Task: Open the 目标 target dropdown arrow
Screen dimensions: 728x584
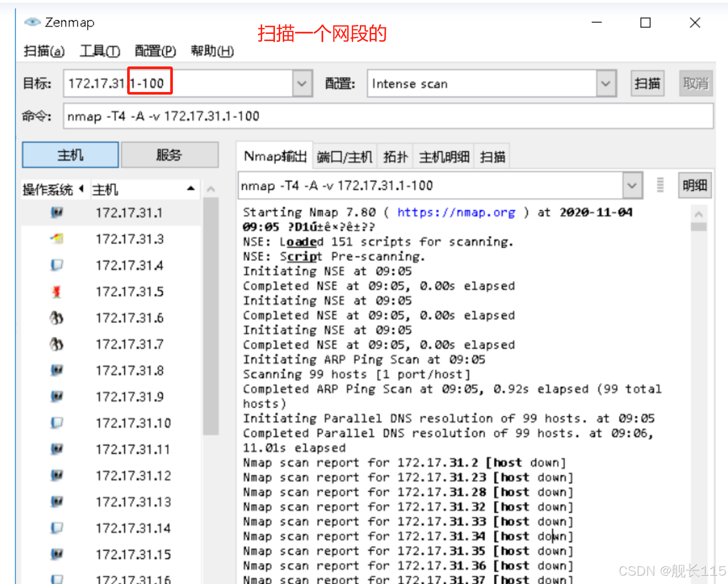Action: coord(302,83)
